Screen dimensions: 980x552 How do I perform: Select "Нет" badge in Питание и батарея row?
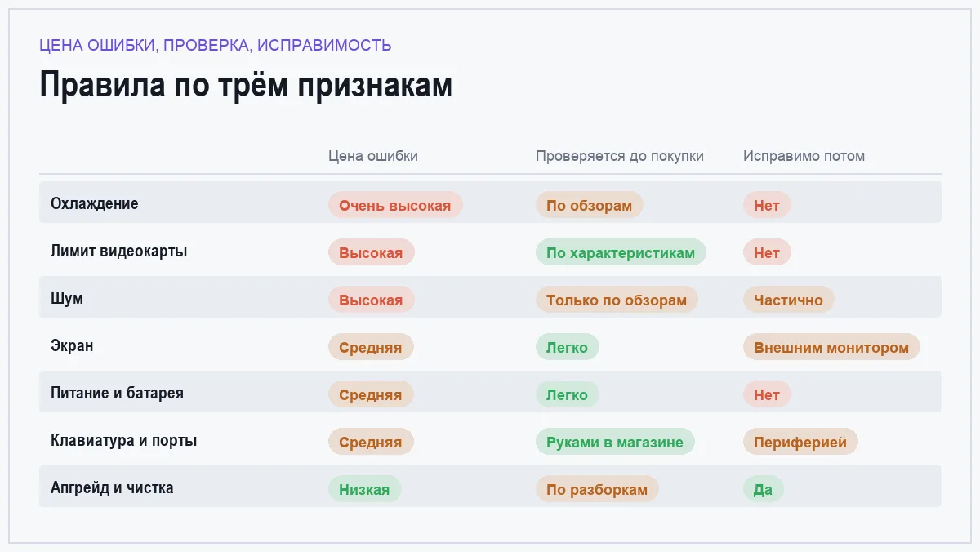pyautogui.click(x=767, y=394)
